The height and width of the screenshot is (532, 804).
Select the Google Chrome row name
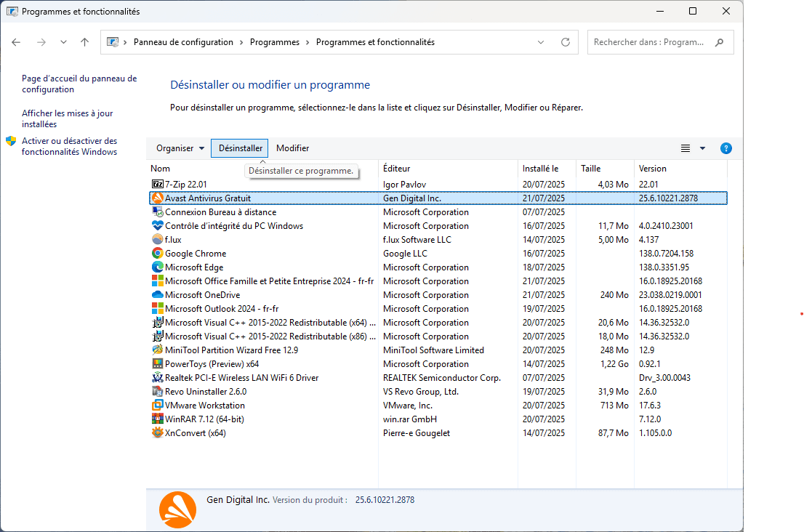[x=196, y=253]
